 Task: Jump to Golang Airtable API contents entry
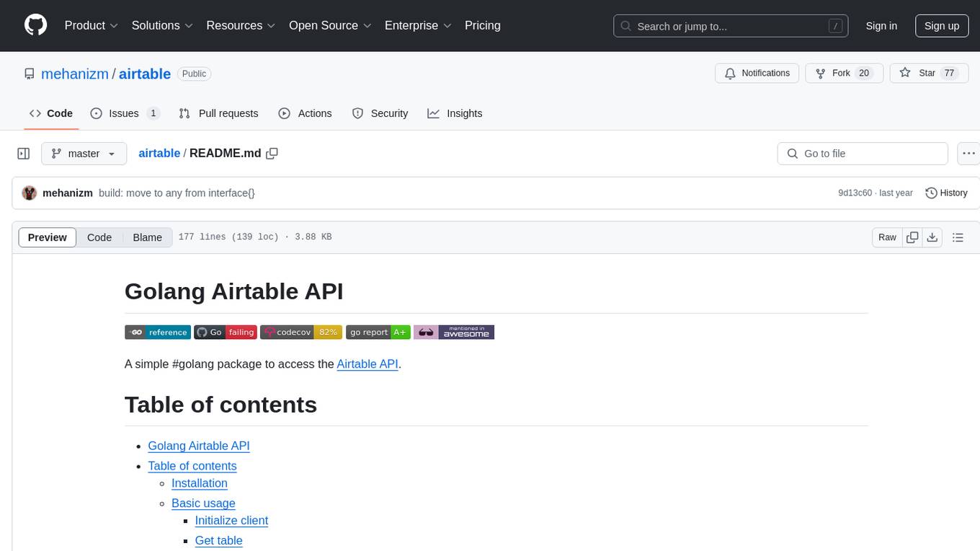(x=199, y=446)
